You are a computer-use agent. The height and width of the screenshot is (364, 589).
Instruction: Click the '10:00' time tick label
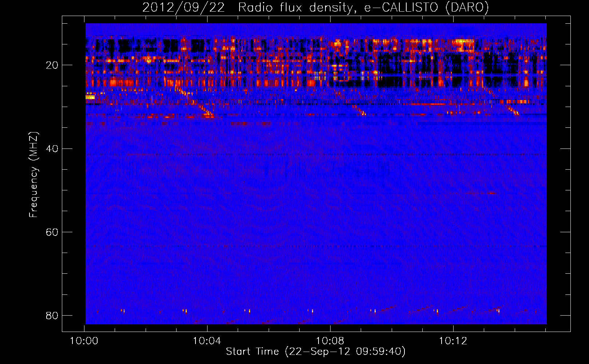click(x=84, y=341)
